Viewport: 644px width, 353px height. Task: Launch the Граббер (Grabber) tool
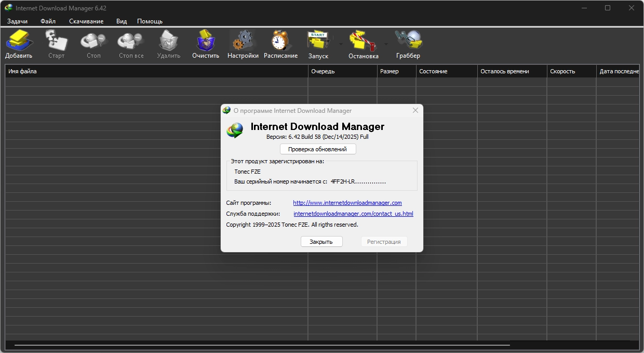[x=408, y=44]
